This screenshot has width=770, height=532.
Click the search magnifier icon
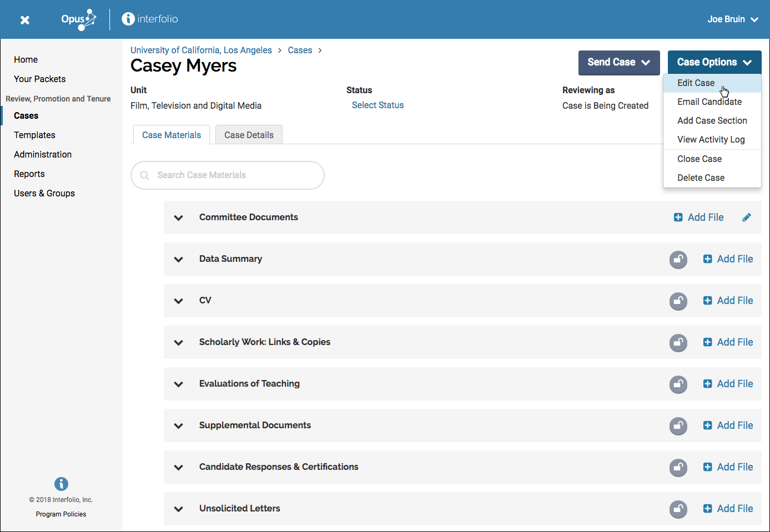click(145, 175)
